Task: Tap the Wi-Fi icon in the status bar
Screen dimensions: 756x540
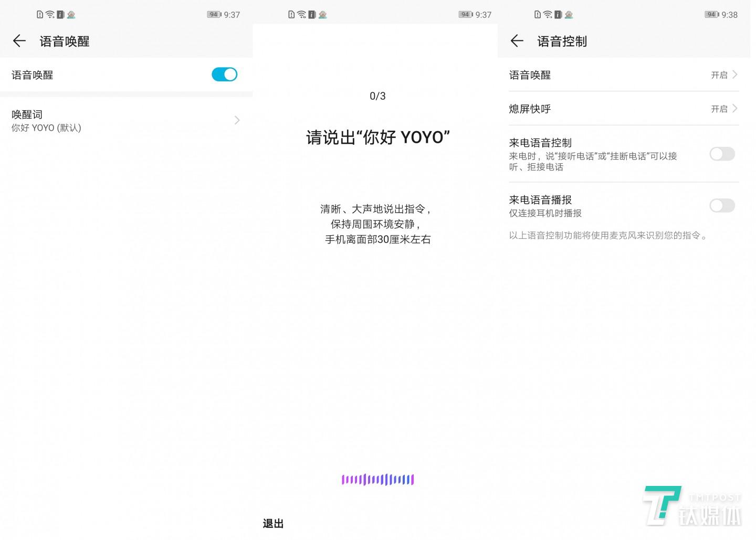Action: (50, 14)
